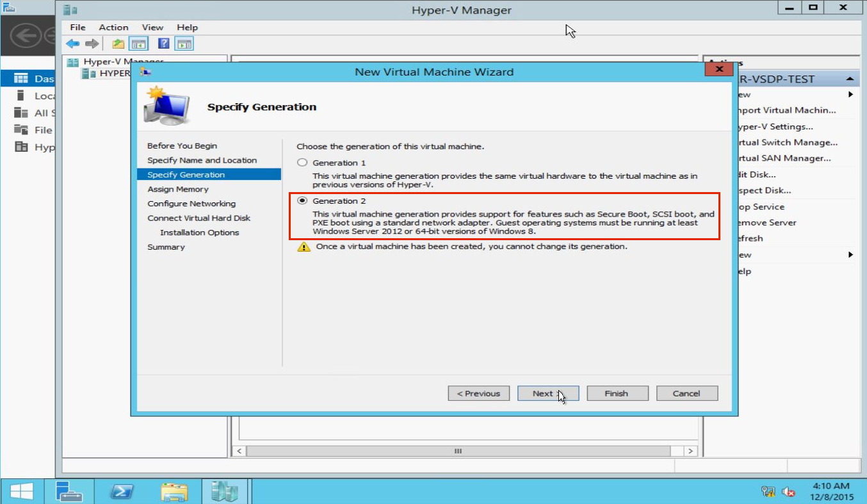
Task: Cancel the New Virtual Machine Wizard
Action: (x=687, y=393)
